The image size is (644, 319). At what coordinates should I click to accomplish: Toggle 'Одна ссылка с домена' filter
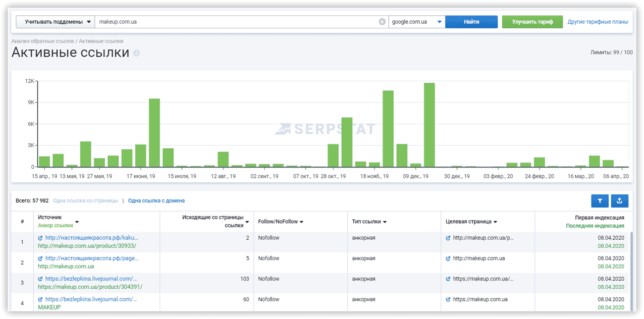click(156, 201)
